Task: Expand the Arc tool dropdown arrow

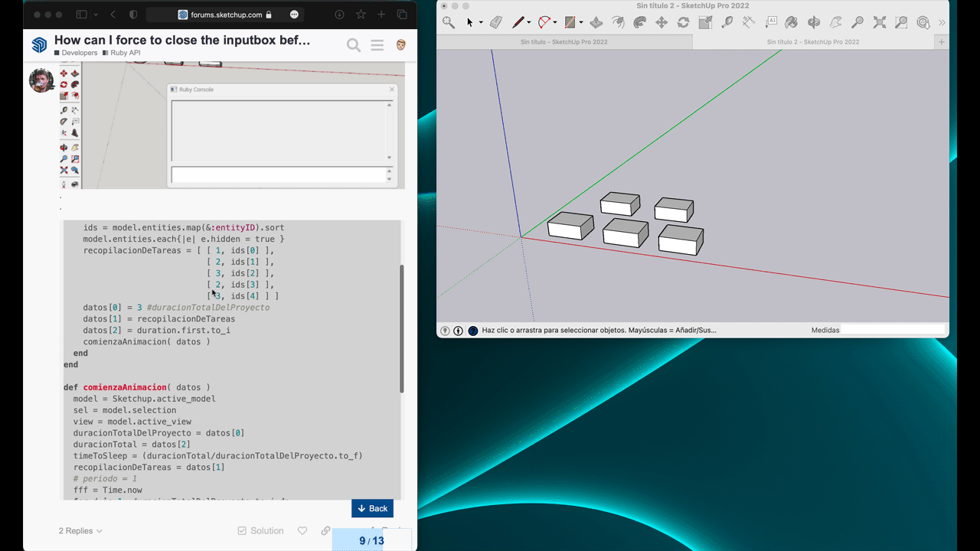Action: pos(556,23)
